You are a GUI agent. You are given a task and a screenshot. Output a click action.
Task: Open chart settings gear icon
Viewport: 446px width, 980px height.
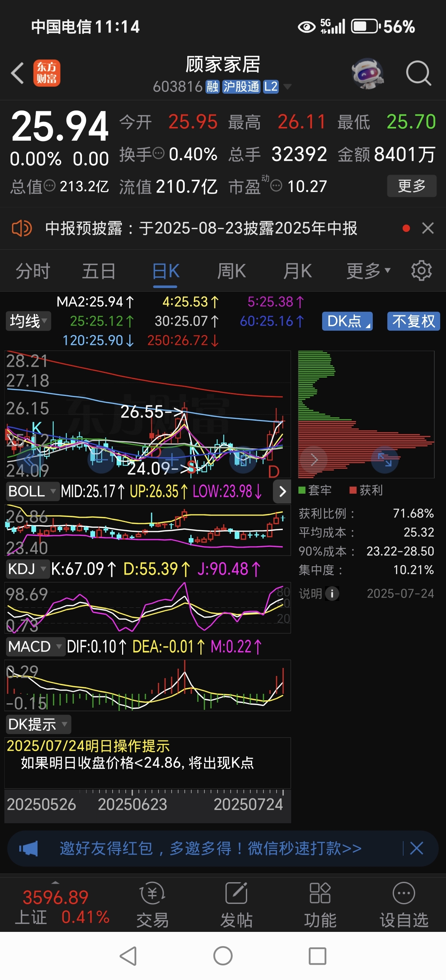421,271
